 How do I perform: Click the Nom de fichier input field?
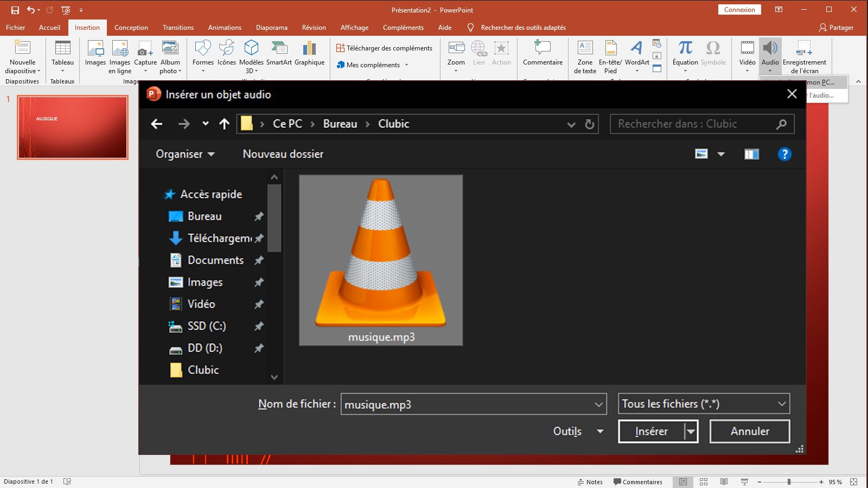[x=473, y=404]
